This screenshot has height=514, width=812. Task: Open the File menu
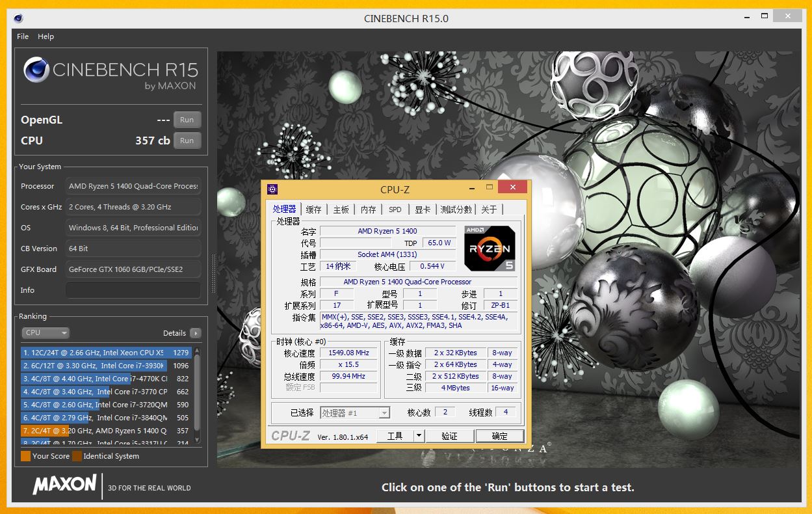pos(22,36)
